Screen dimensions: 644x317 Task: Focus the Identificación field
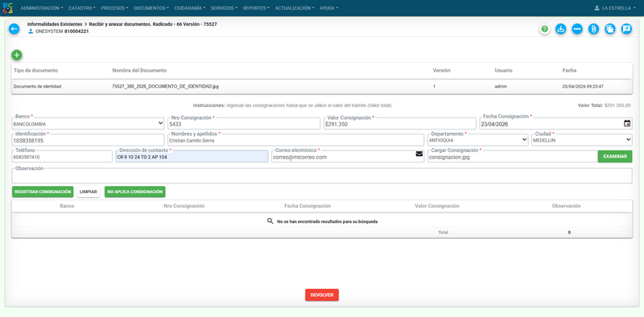tap(88, 140)
